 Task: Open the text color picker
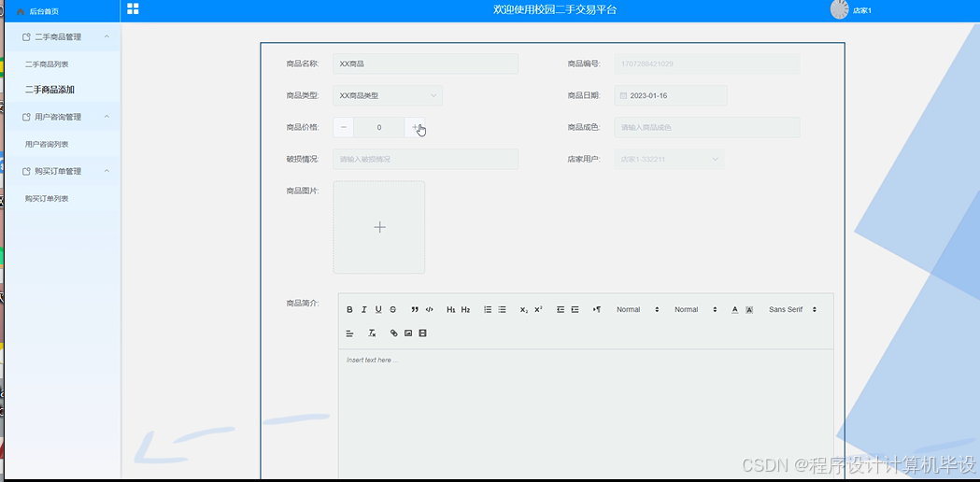tap(735, 309)
